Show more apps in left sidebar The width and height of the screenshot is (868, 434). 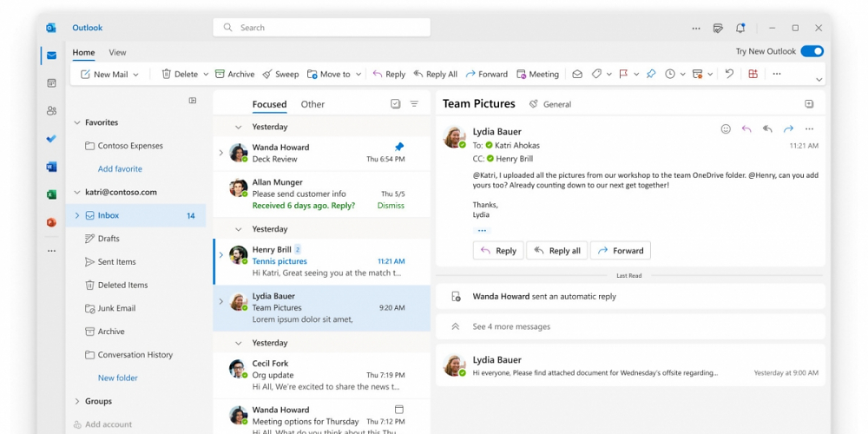coord(51,251)
